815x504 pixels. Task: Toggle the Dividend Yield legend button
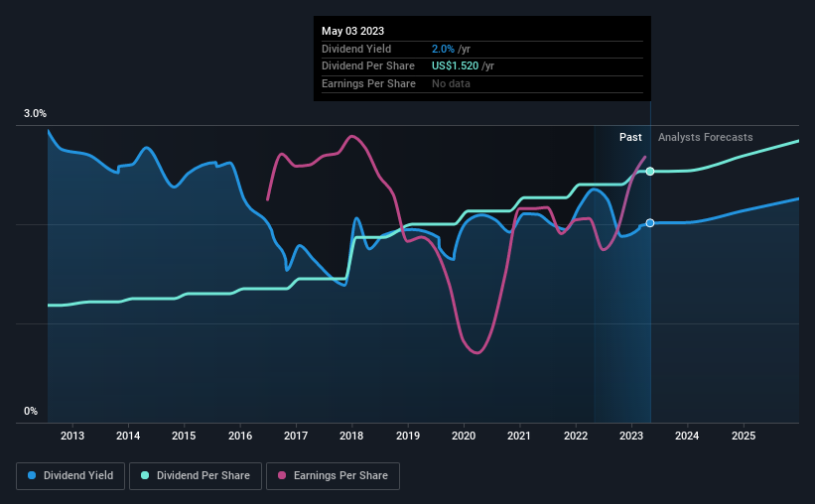pos(70,476)
